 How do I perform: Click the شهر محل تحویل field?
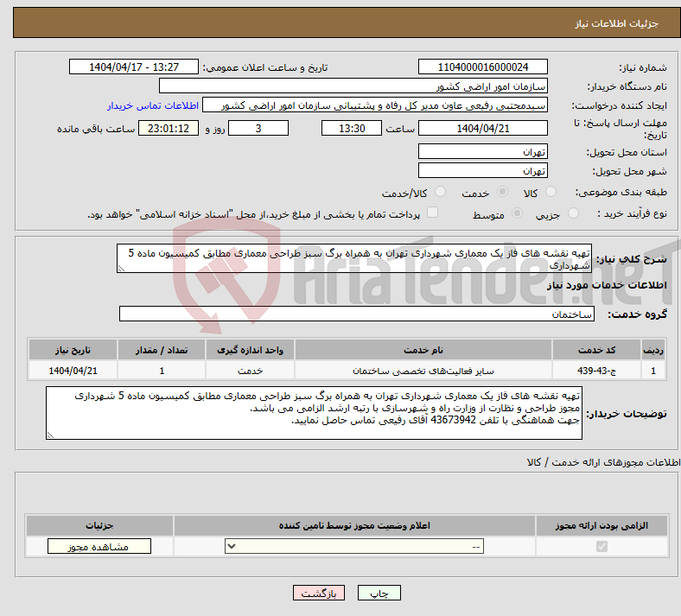pyautogui.click(x=483, y=170)
